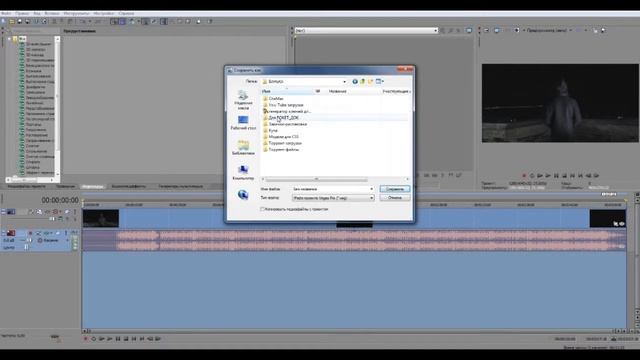This screenshot has width=640, height=360.
Task: Toggle Loop Playback in the timeline transport
Action: [x=93, y=339]
